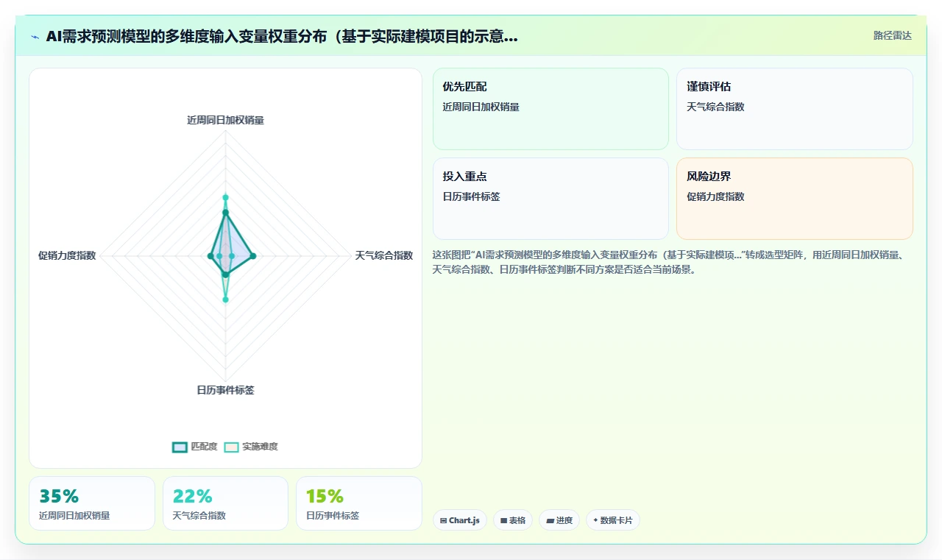
Task: Click the 15% 日历事件标签 stat card
Action: click(x=359, y=503)
